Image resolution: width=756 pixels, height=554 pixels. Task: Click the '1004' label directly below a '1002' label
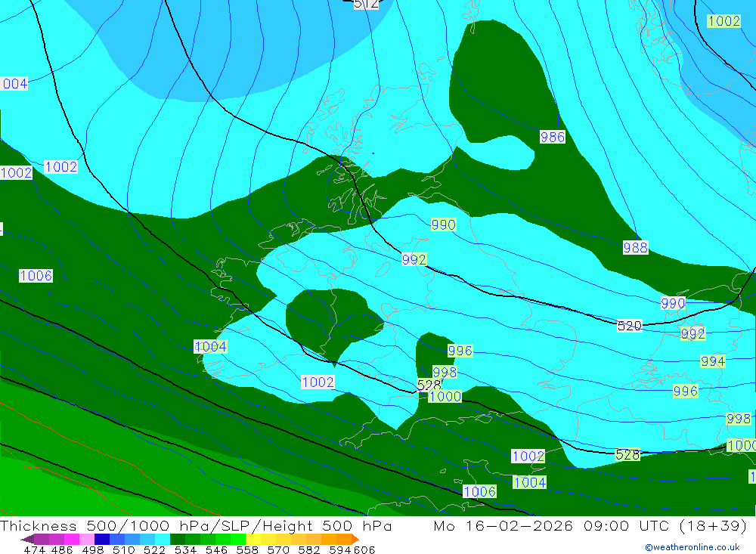click(530, 482)
